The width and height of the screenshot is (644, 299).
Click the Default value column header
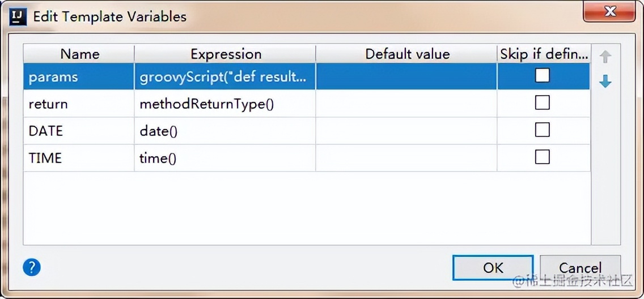[407, 54]
